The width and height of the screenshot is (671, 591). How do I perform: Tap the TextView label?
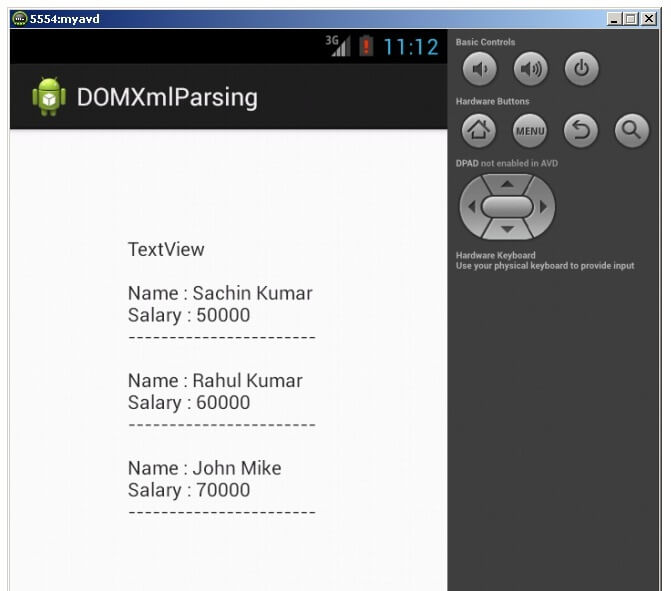(166, 249)
